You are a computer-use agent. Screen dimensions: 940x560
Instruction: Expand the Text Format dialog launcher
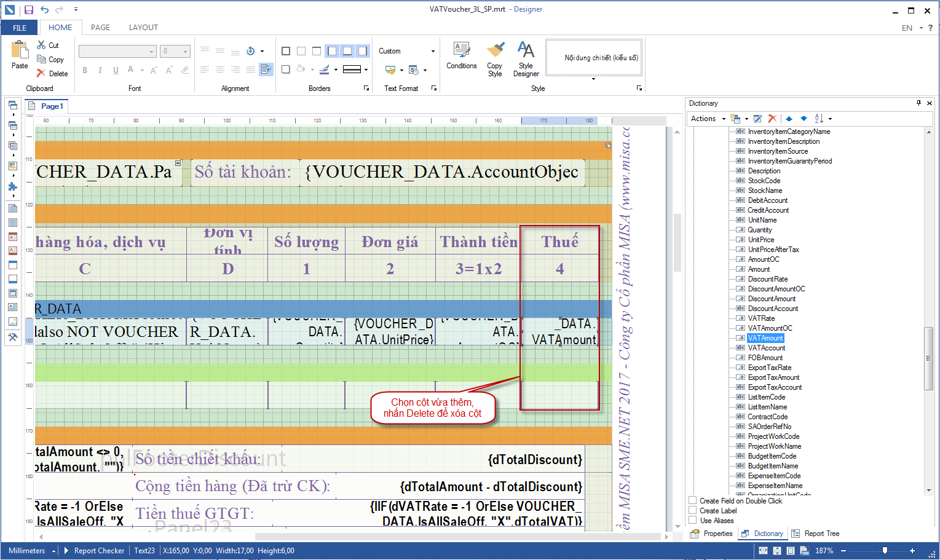[434, 89]
